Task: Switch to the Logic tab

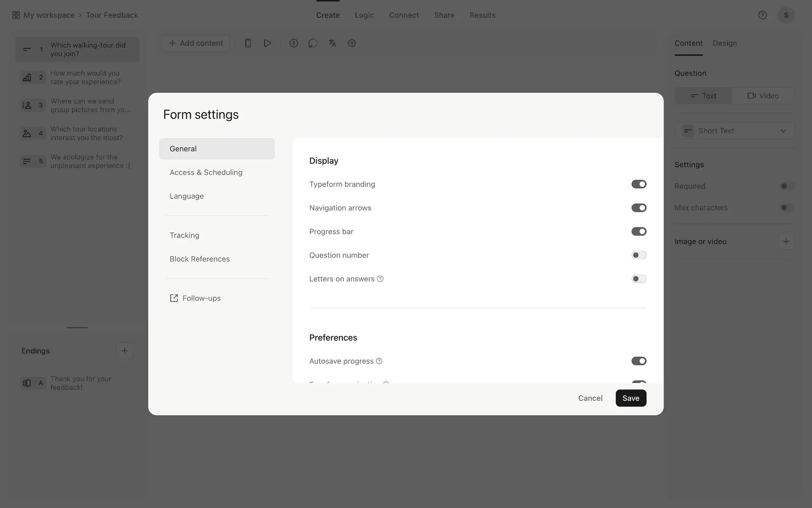Action: pyautogui.click(x=364, y=15)
